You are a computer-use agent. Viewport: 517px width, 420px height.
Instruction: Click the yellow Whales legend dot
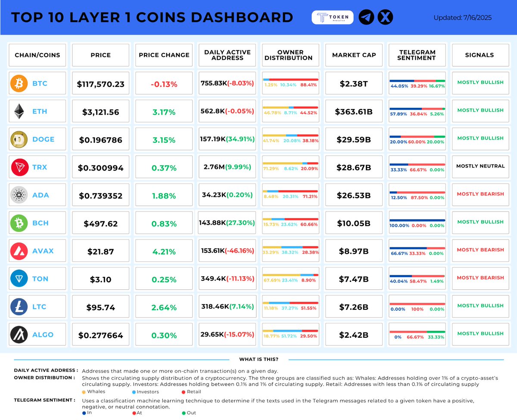point(84,392)
